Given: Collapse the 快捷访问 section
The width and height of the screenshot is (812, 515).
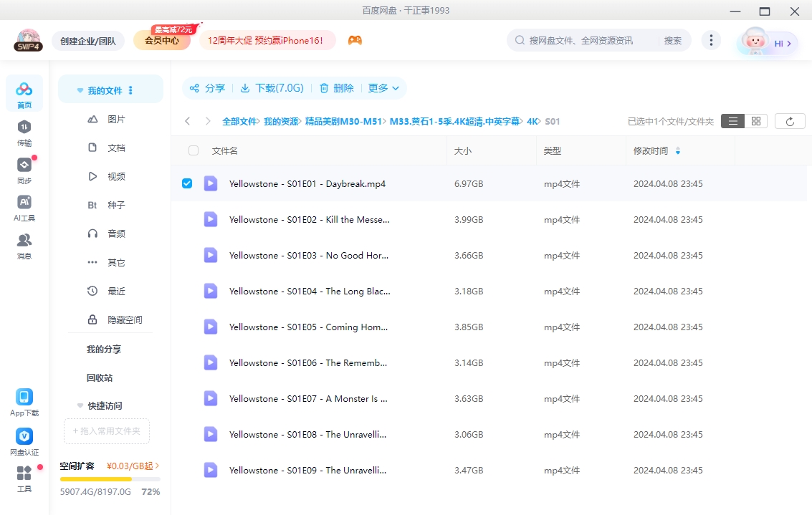Looking at the screenshot, I should pos(80,405).
